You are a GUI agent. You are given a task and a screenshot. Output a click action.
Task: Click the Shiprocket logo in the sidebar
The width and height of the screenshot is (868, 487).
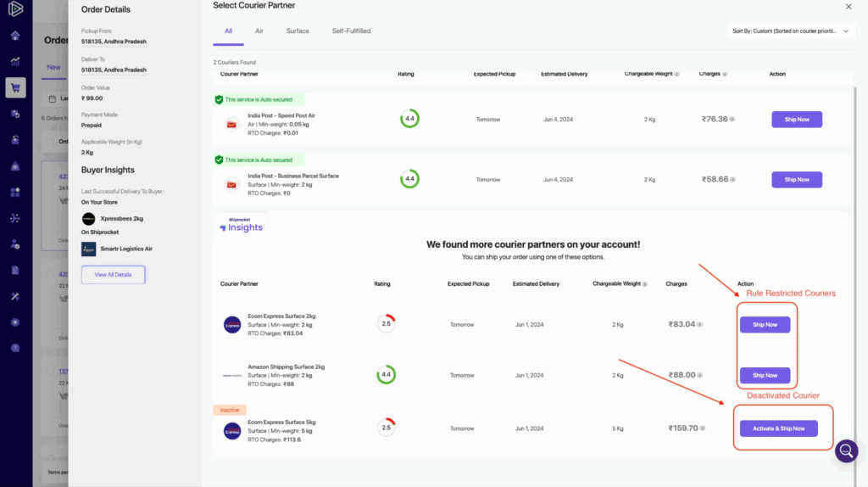15,11
